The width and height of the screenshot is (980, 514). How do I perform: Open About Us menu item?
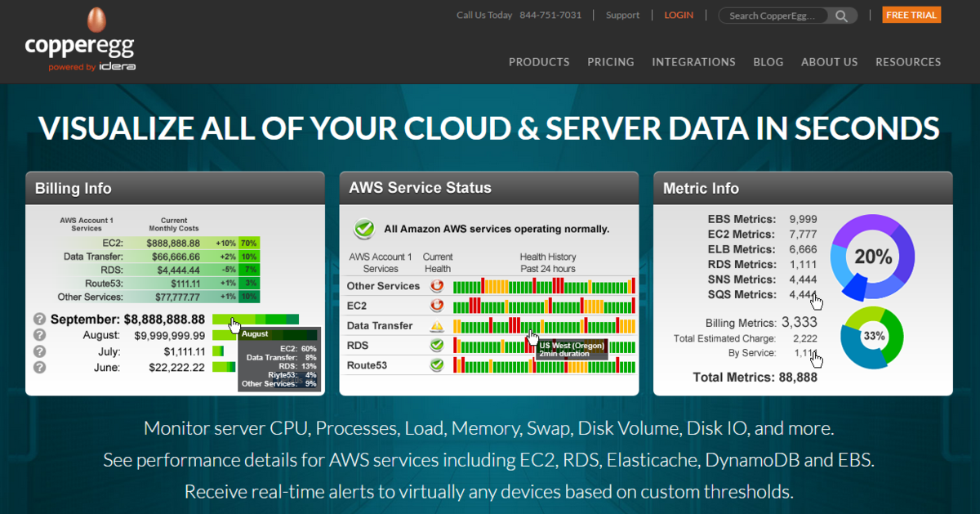829,62
